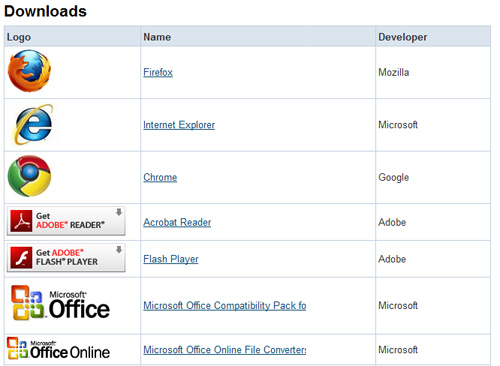Viewport: 500px width, 366px height.
Task: Click the Chrome logo icon
Action: (x=29, y=176)
